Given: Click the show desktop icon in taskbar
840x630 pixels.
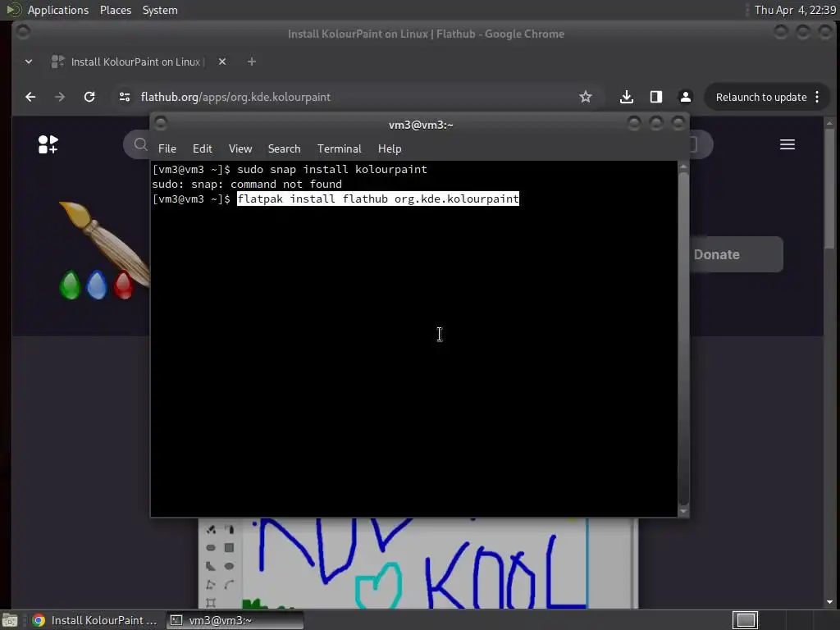Looking at the screenshot, I should pyautogui.click(x=10, y=620).
